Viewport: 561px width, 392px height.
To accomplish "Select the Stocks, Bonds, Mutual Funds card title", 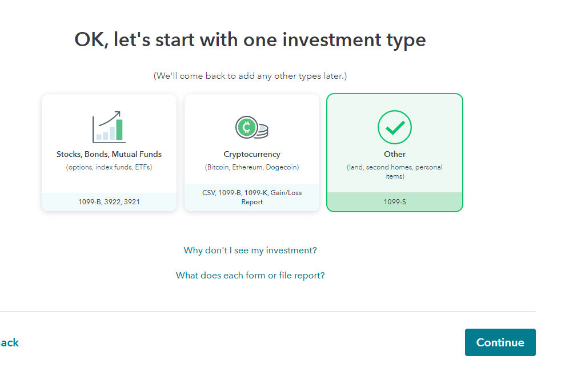I will click(x=109, y=154).
